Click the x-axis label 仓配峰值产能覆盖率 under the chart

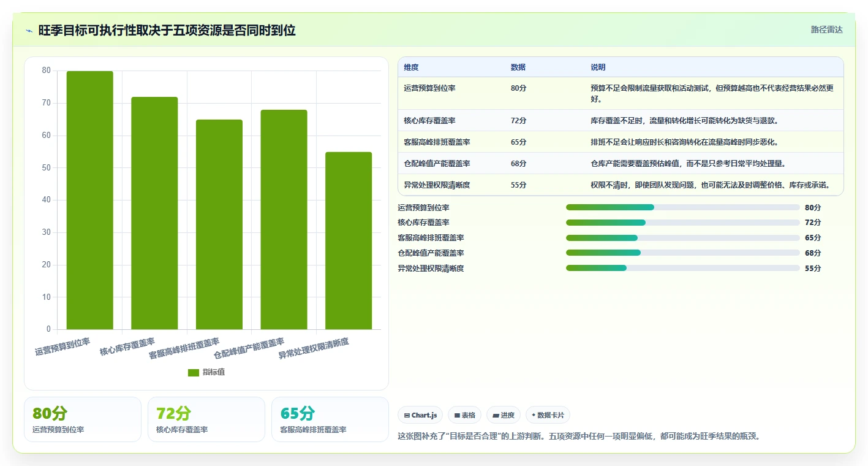[249, 348]
